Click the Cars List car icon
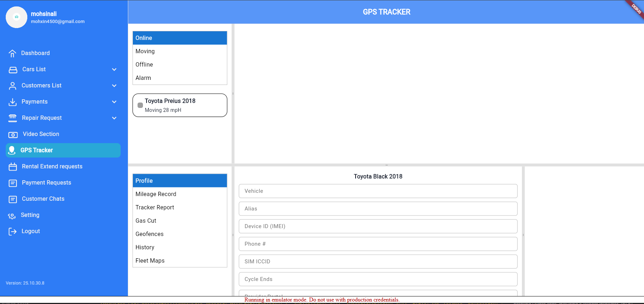The height and width of the screenshot is (304, 644). pyautogui.click(x=13, y=70)
